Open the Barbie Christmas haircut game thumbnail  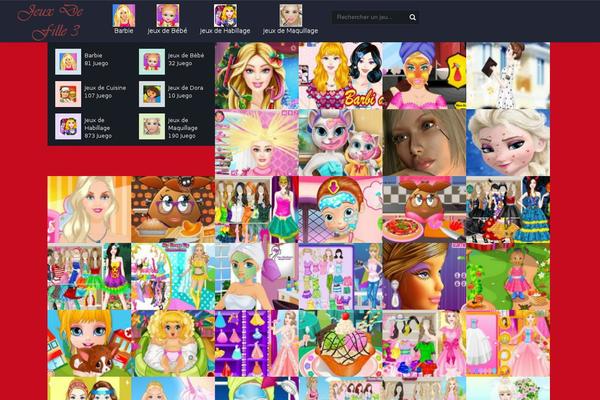pos(257,76)
